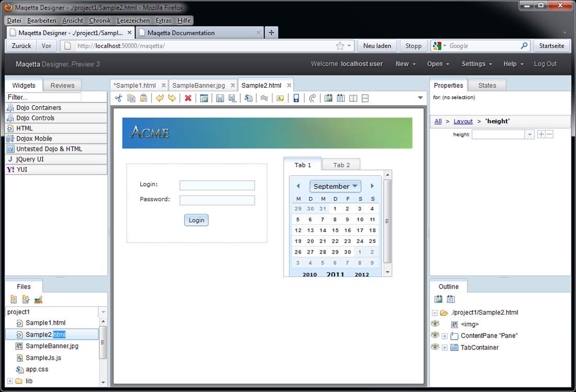Screen dimensions: 576x392
Task: Click the curved rotate arrow icon in toolbar
Action: (x=312, y=98)
